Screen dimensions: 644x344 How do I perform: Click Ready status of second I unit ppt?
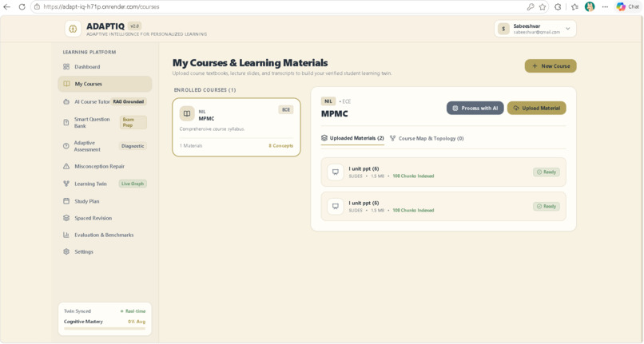pos(547,206)
